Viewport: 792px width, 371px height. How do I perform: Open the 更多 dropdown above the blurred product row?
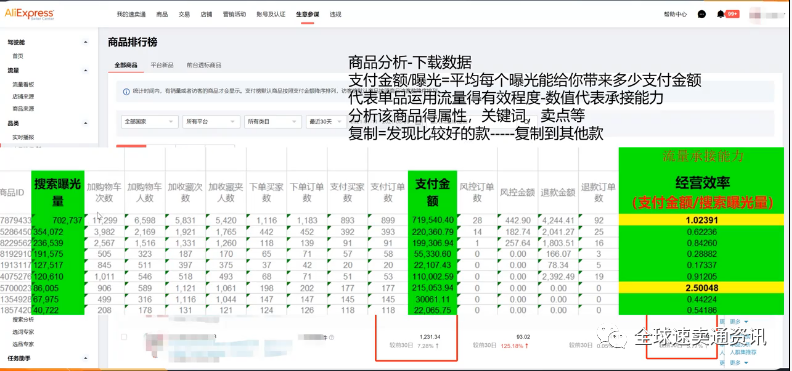click(738, 321)
